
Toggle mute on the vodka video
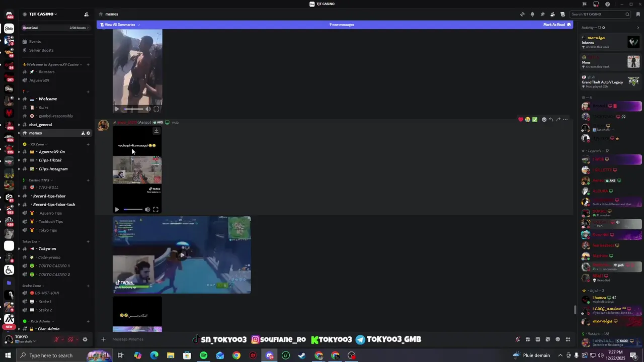click(x=147, y=210)
